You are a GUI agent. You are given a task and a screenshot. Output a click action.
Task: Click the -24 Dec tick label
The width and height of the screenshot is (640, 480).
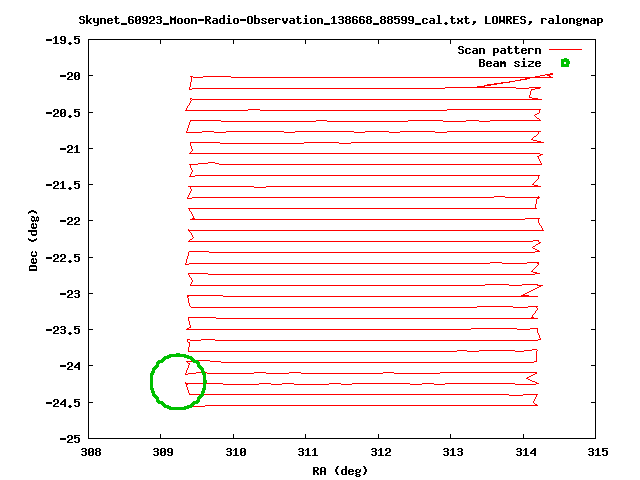[70, 366]
